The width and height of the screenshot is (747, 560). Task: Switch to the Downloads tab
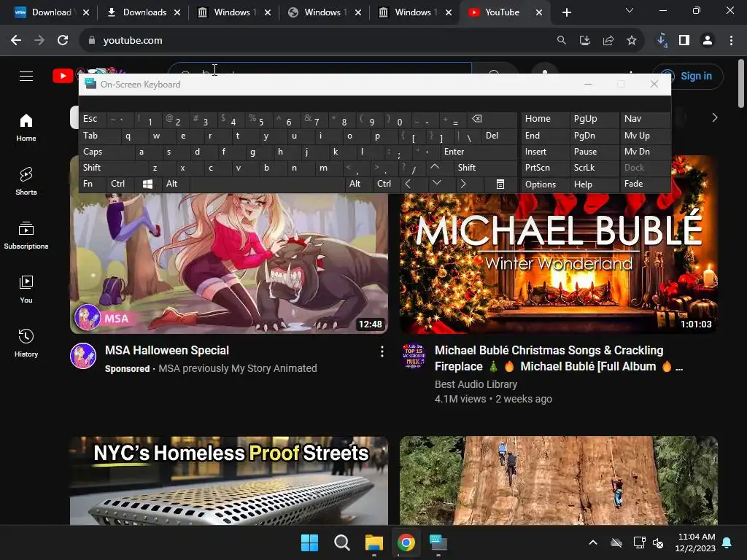click(x=142, y=12)
